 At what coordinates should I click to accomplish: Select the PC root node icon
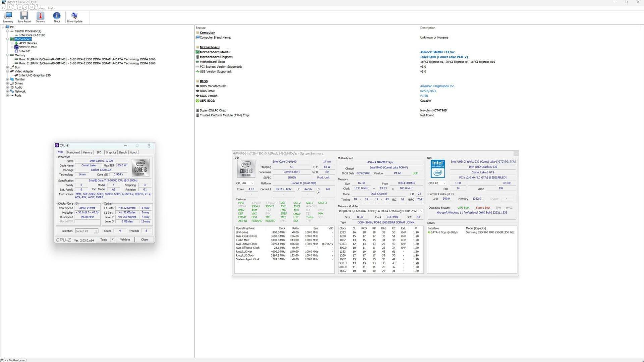pos(8,27)
